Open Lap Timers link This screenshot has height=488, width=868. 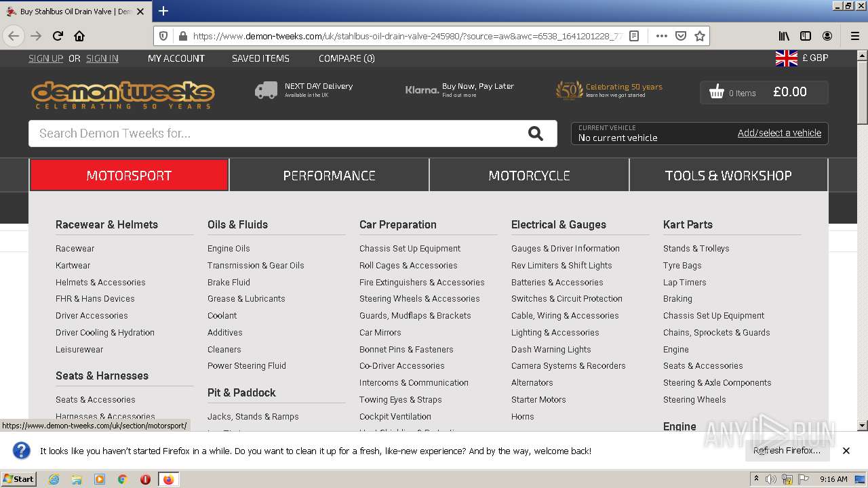[x=684, y=282]
